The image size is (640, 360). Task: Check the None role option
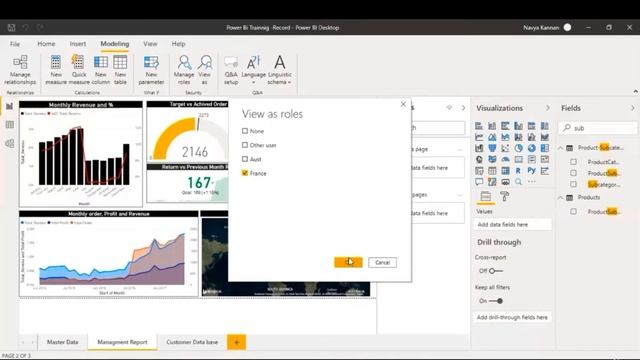245,131
